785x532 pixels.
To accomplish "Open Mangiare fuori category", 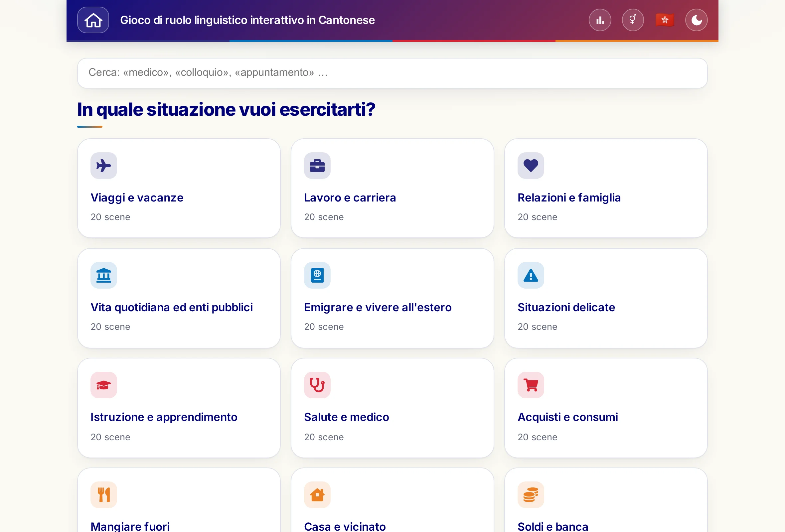I will point(179,500).
